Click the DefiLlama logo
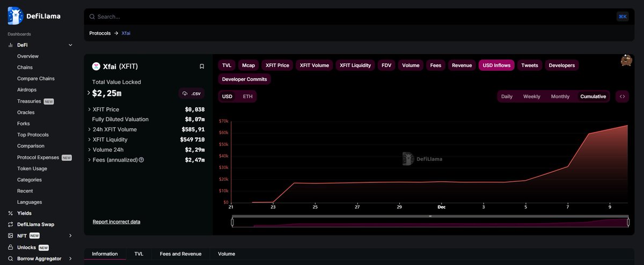The height and width of the screenshot is (265, 644). pyautogui.click(x=34, y=16)
